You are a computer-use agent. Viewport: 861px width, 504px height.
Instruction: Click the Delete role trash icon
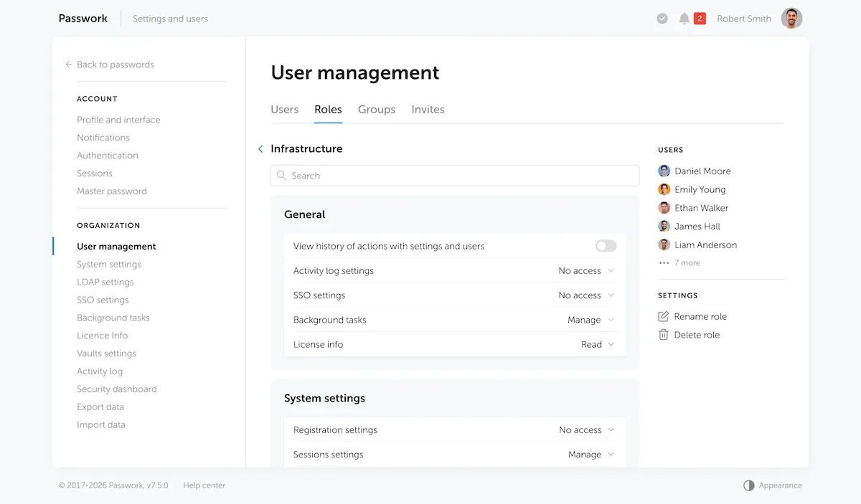[664, 335]
